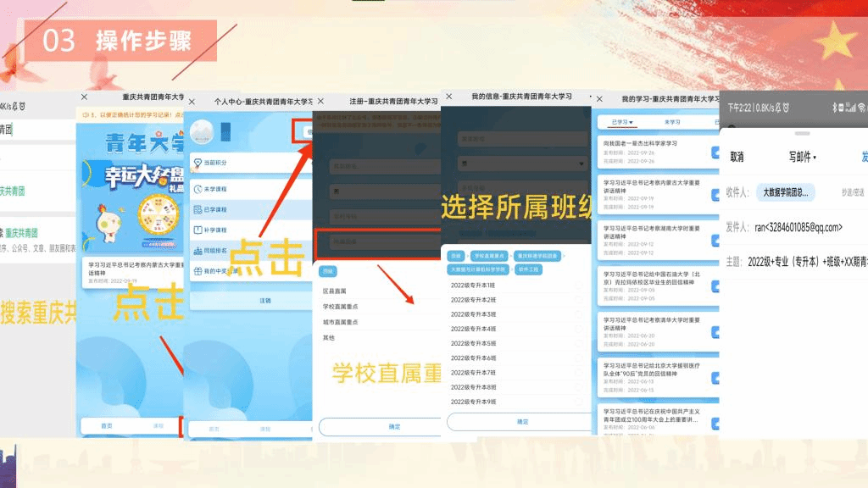868x488 pixels.
Task: Click 取消 to cancel the email
Action: click(737, 157)
